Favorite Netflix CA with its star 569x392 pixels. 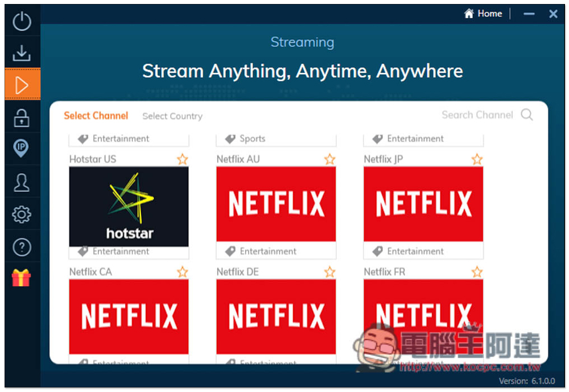click(x=183, y=272)
